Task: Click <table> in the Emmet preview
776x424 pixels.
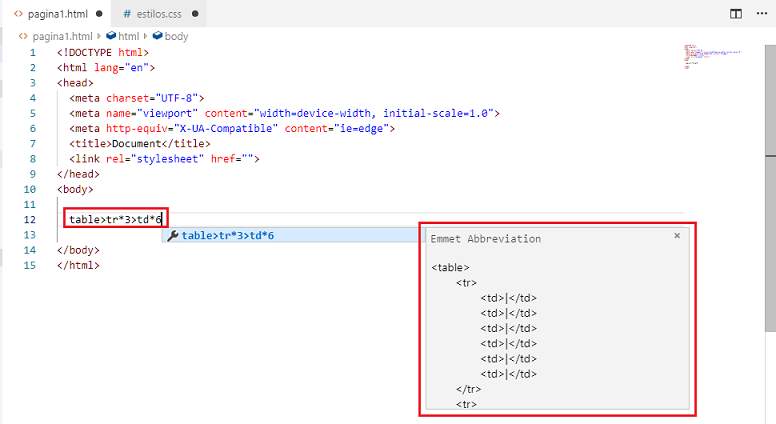Action: point(450,268)
